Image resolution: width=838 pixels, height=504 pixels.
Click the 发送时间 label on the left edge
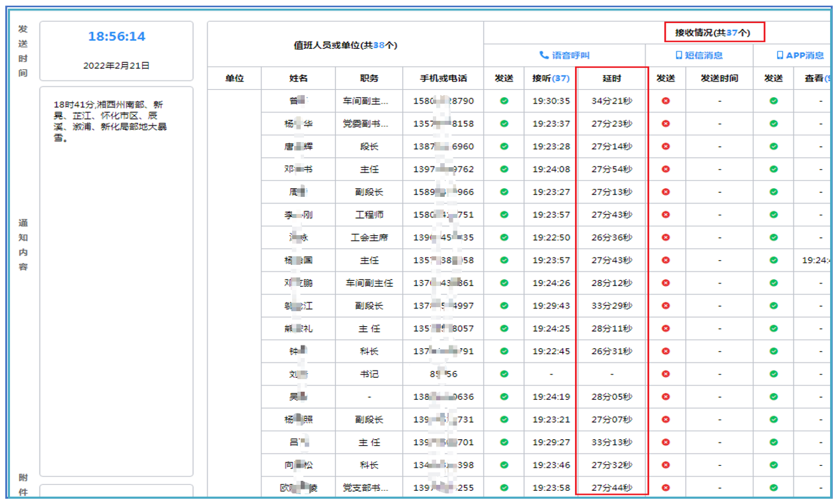tap(23, 51)
